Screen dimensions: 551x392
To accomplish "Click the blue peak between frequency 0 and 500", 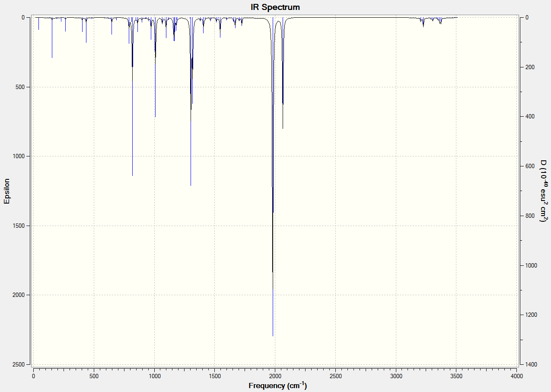I will tap(52, 57).
